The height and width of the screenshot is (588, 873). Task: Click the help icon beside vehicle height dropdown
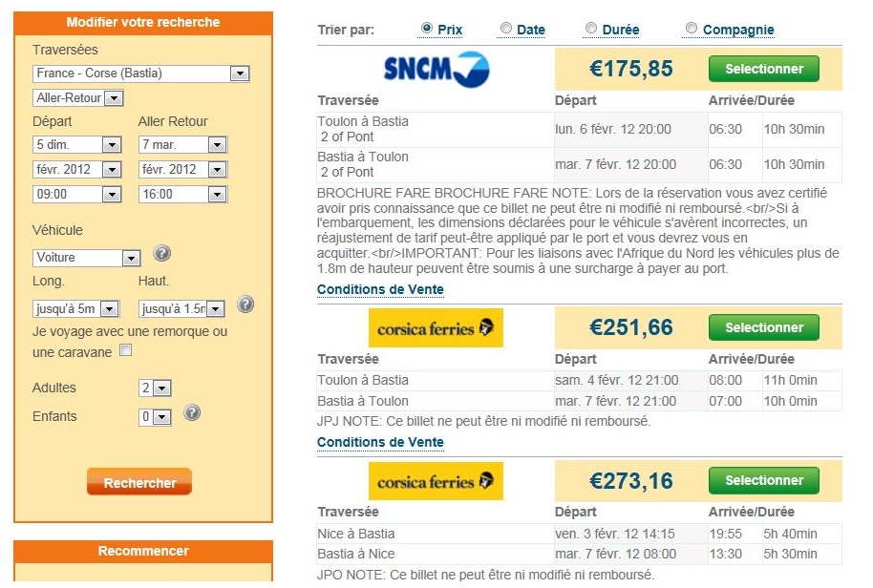coord(245,304)
